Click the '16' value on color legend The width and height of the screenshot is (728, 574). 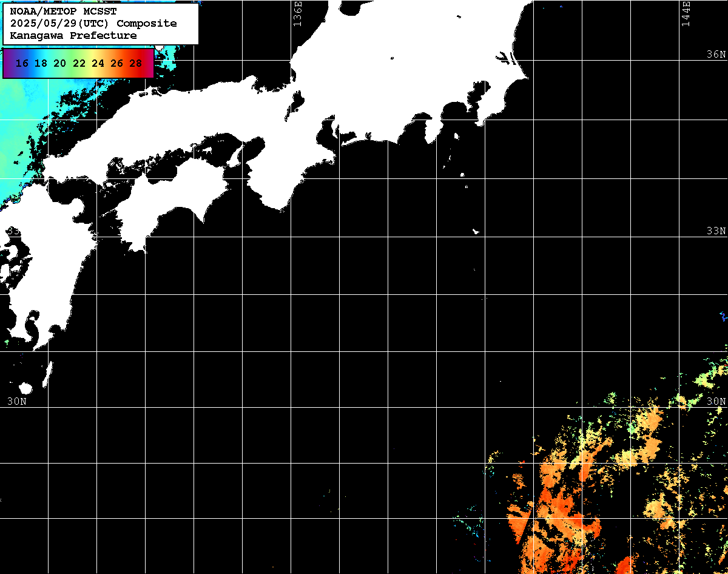click(22, 63)
